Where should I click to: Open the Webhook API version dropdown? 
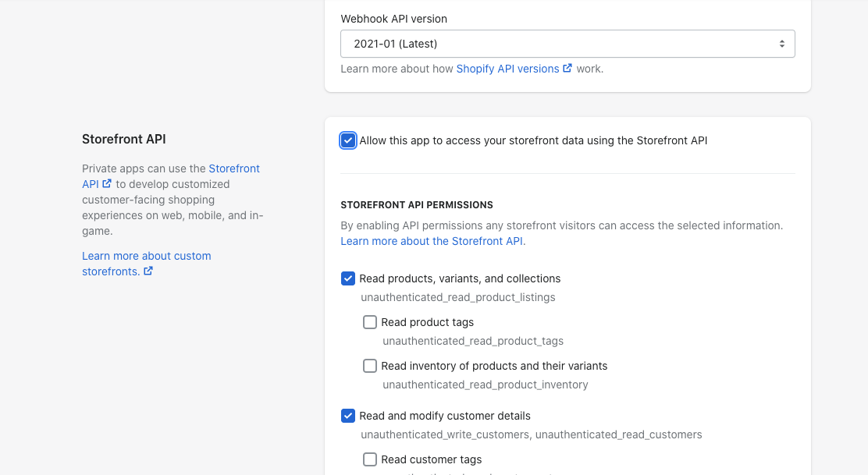[x=567, y=44]
